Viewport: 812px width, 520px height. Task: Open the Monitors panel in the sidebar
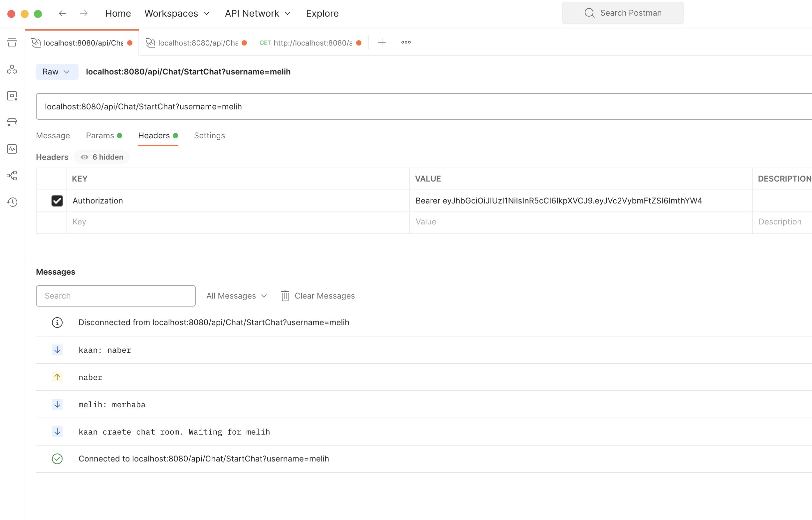tap(12, 149)
